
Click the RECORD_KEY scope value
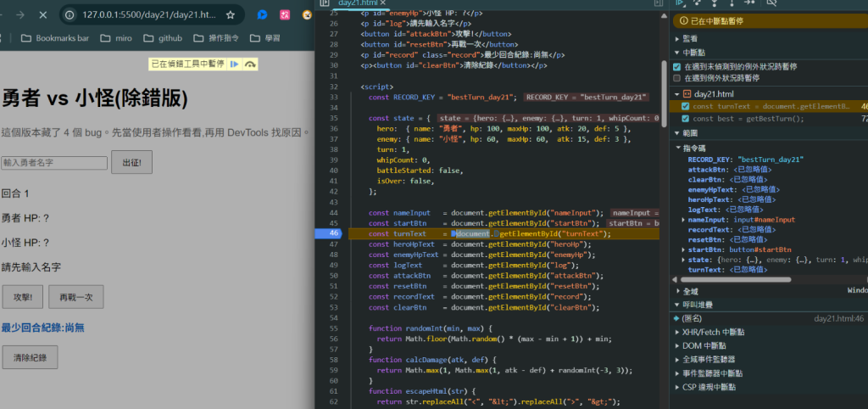tap(771, 160)
